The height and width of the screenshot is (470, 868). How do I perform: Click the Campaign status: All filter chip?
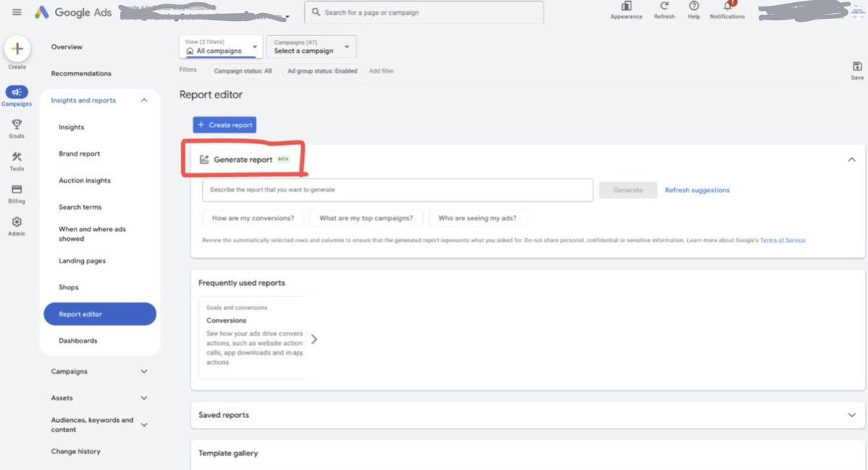point(243,71)
